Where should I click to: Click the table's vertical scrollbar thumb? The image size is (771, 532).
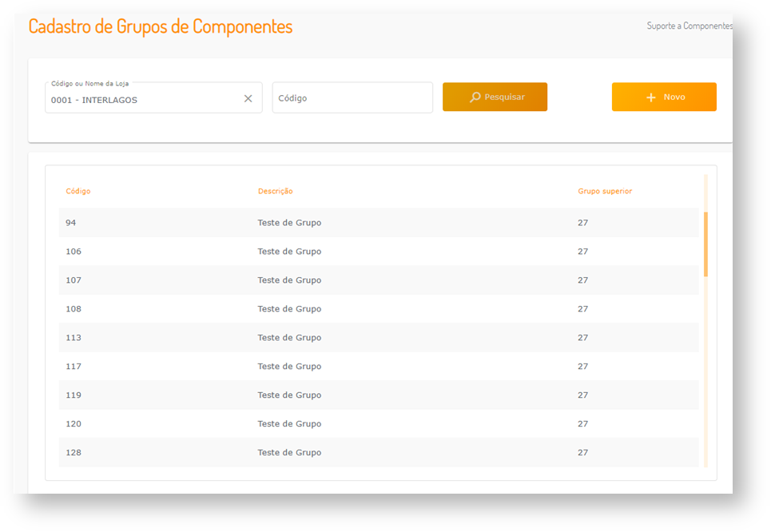pyautogui.click(x=705, y=244)
